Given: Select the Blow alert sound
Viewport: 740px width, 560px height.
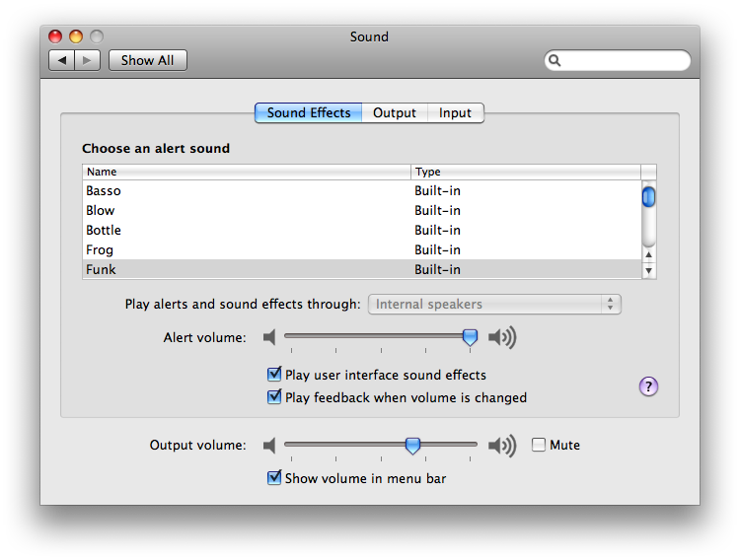Looking at the screenshot, I should [362, 210].
